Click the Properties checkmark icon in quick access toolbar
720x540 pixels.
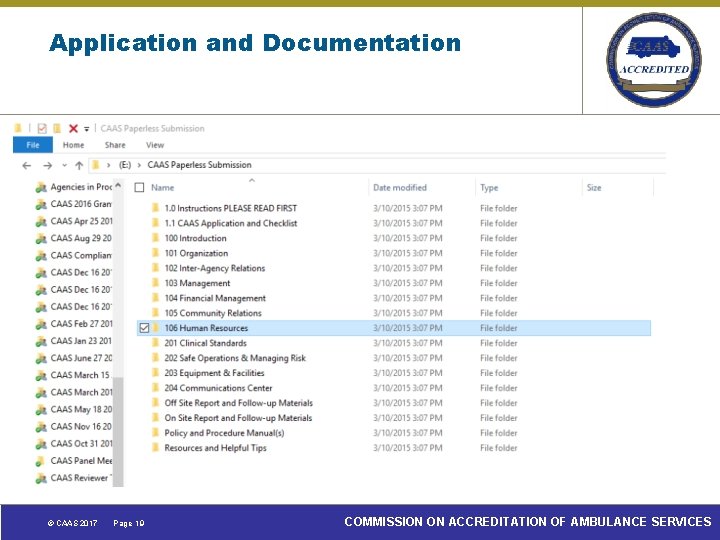tap(42, 129)
